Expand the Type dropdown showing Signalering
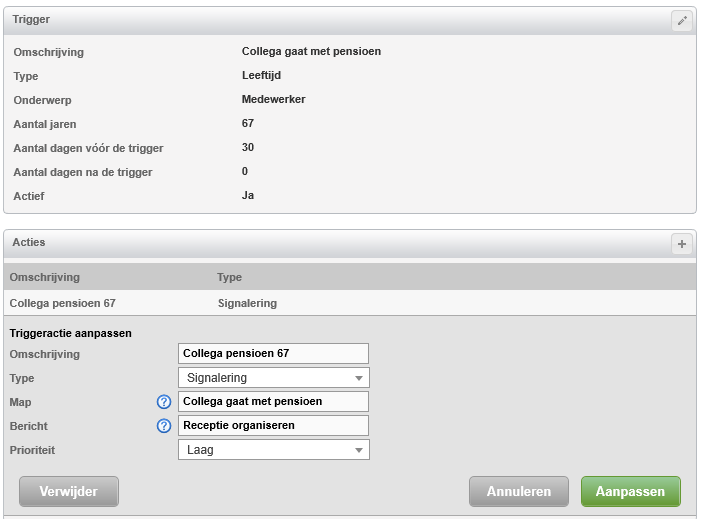 [x=274, y=378]
